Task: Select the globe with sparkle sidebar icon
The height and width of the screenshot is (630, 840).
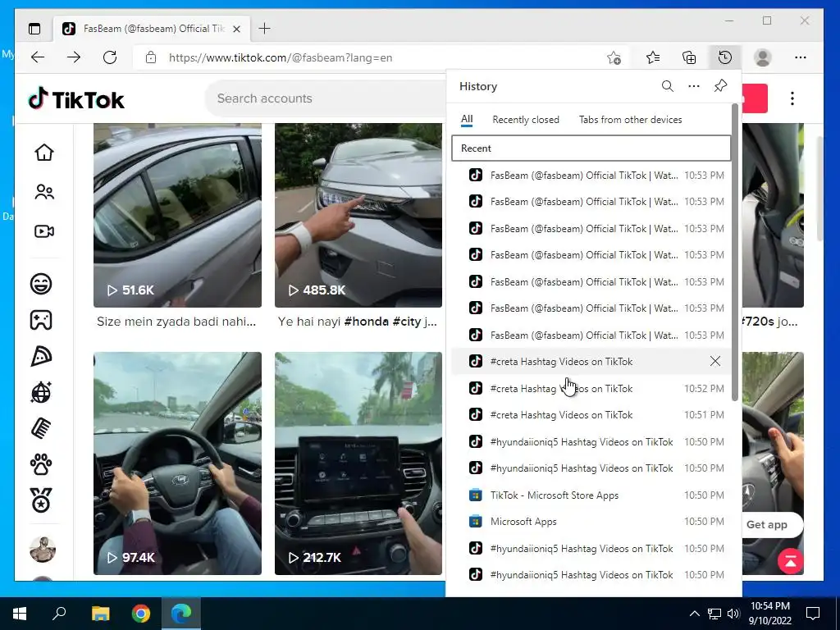Action: click(x=41, y=392)
